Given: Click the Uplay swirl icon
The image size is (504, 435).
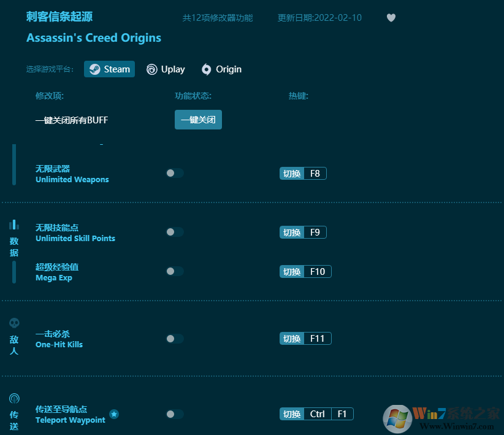Looking at the screenshot, I should click(x=151, y=69).
